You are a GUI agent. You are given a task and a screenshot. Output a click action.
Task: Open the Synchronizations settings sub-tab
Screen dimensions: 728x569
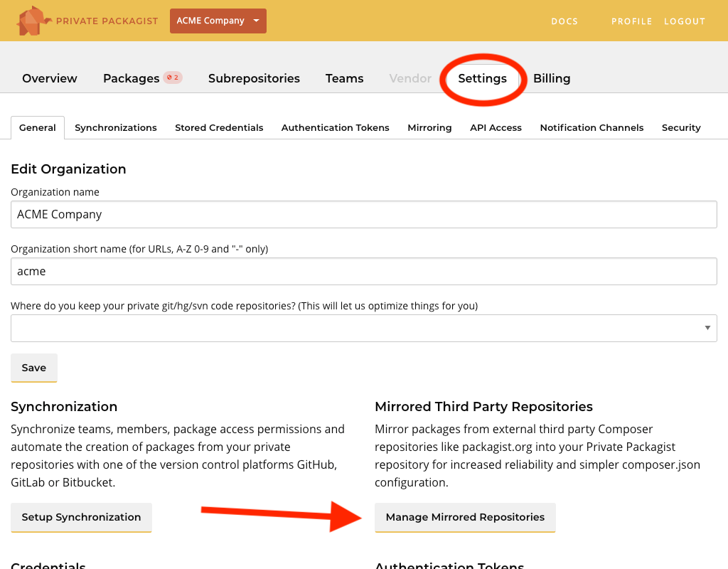pyautogui.click(x=116, y=128)
